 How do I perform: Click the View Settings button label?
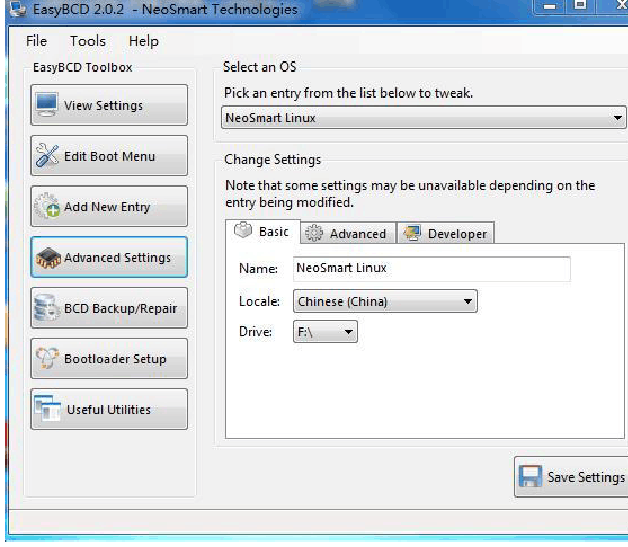point(103,105)
